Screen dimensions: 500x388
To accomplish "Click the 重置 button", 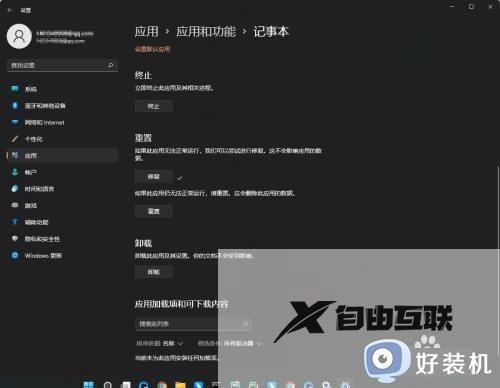I will tap(154, 211).
